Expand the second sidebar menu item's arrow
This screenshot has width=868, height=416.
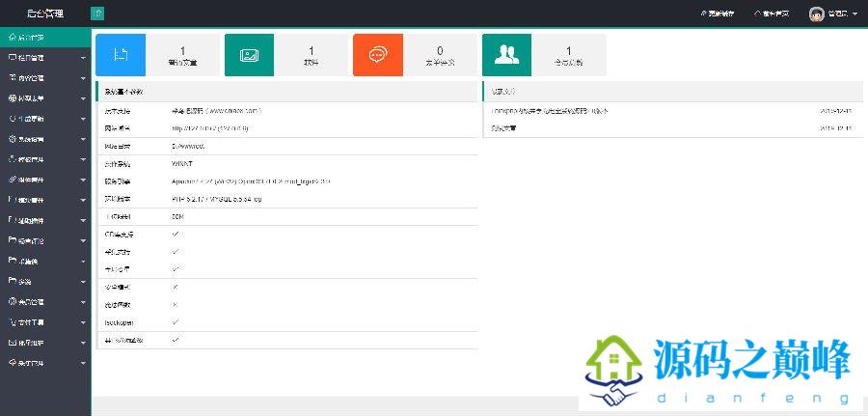[x=83, y=58]
